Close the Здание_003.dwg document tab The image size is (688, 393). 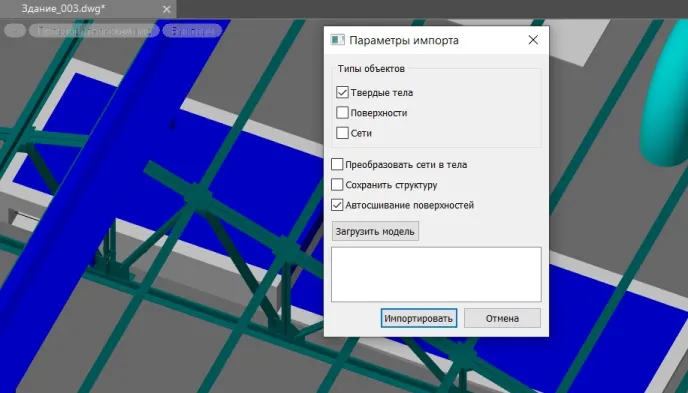(x=167, y=9)
